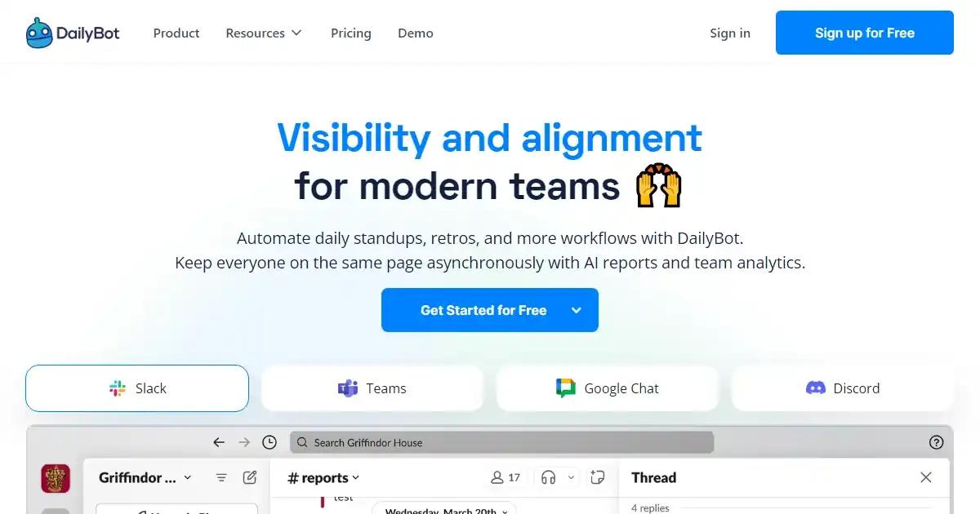The height and width of the screenshot is (514, 980).
Task: Click Sign up for Free button
Action: pyautogui.click(x=865, y=33)
